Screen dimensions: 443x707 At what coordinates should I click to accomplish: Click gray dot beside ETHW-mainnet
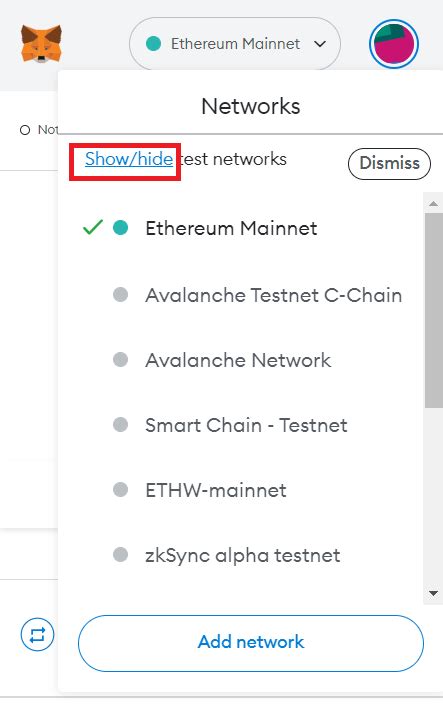click(120, 490)
